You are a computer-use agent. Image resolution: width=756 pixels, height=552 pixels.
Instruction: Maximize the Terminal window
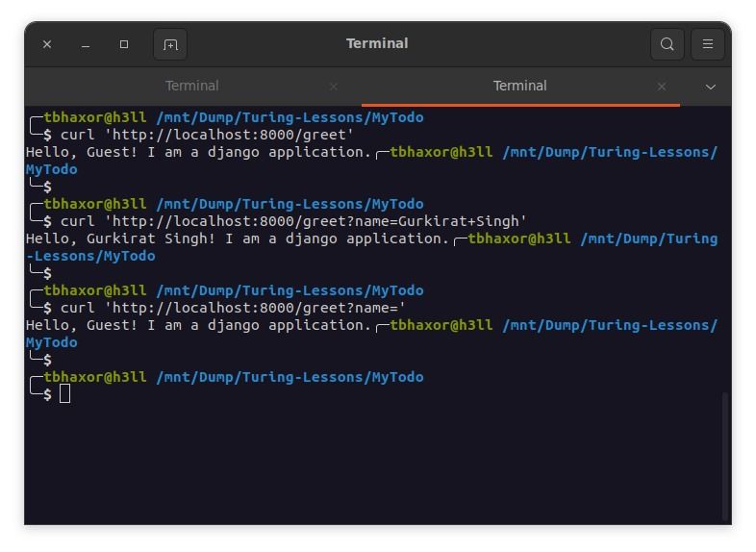click(x=124, y=44)
